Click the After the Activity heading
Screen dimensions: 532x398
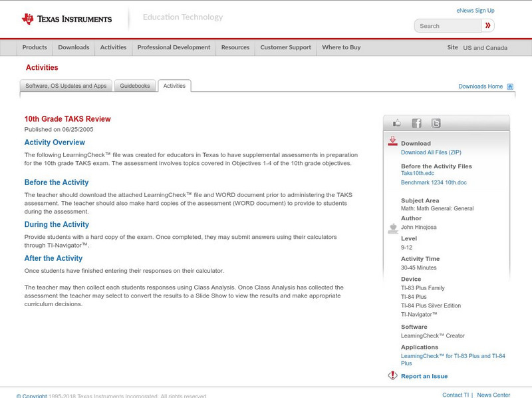click(x=53, y=258)
